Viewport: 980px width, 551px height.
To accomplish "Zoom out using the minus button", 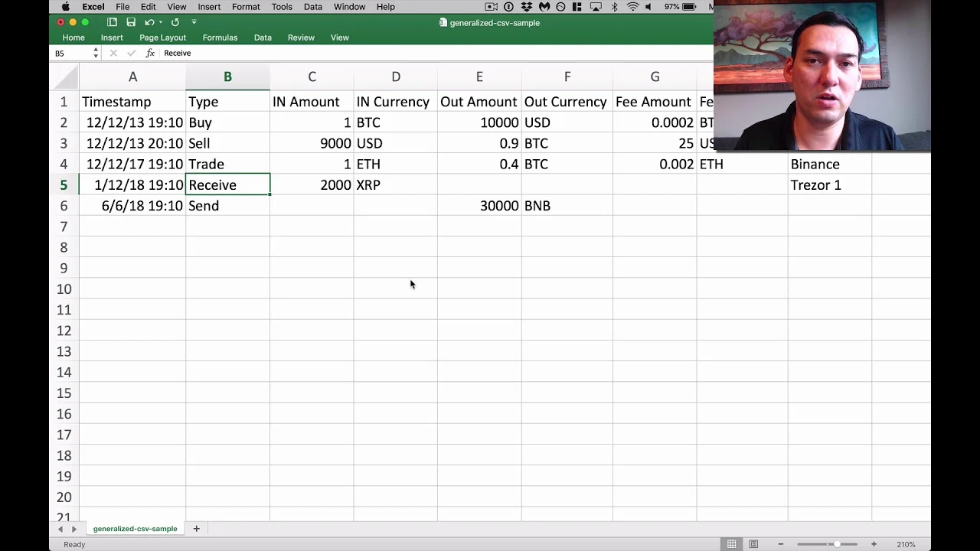I will coord(781,544).
